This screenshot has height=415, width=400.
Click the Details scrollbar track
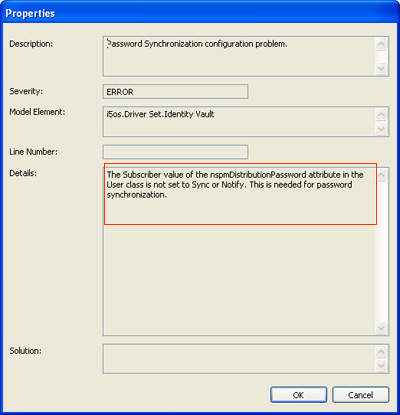click(x=382, y=252)
